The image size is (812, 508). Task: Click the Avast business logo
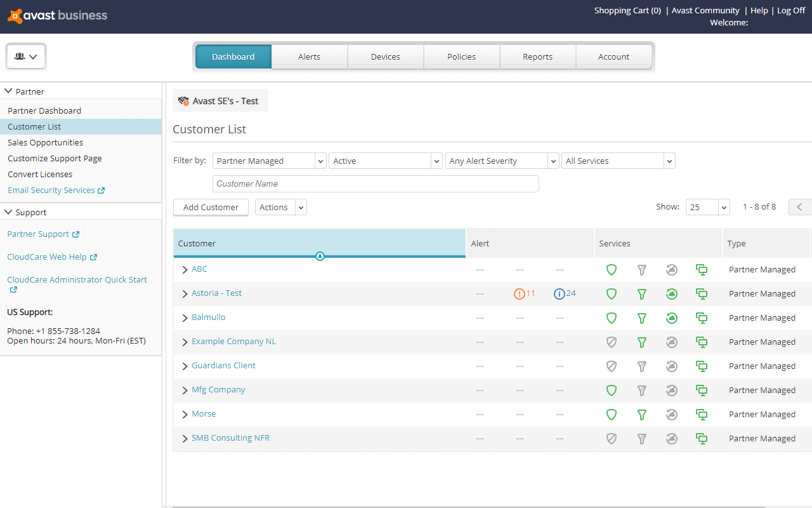[56, 15]
